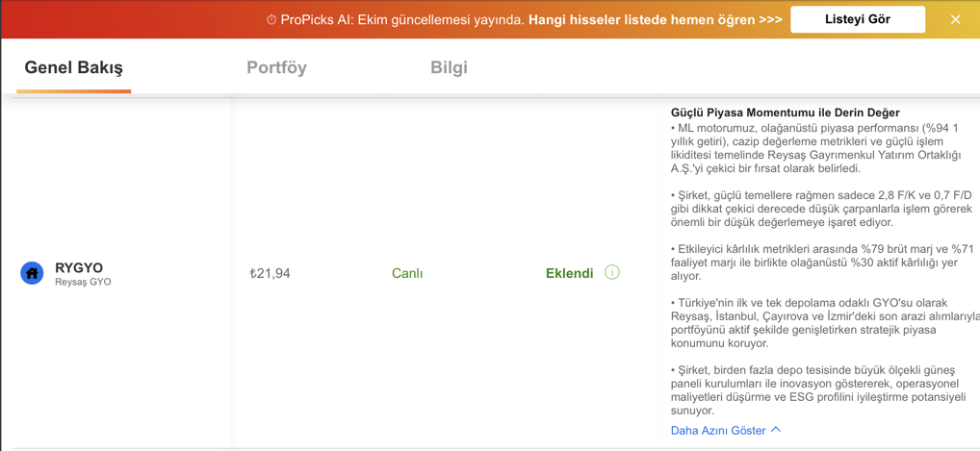980x451 pixels.
Task: Collapse text with Daha Azını Göster
Action: coord(718,431)
